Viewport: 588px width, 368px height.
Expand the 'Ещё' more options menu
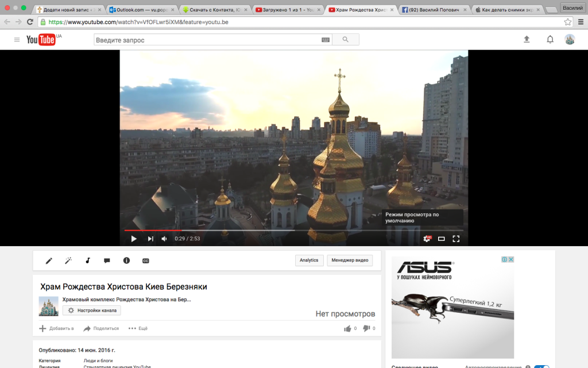(x=138, y=328)
